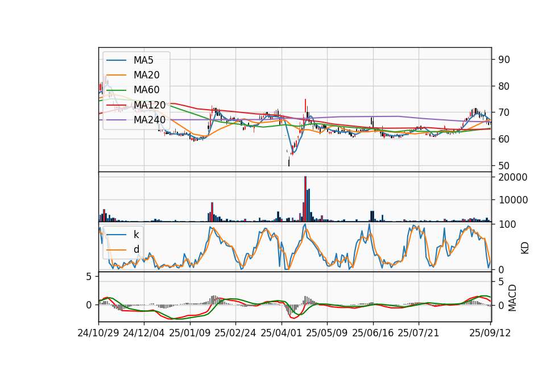The height and width of the screenshot is (392, 546).
Task: Select the purple MA240 line sample in legend
Action: [116, 120]
